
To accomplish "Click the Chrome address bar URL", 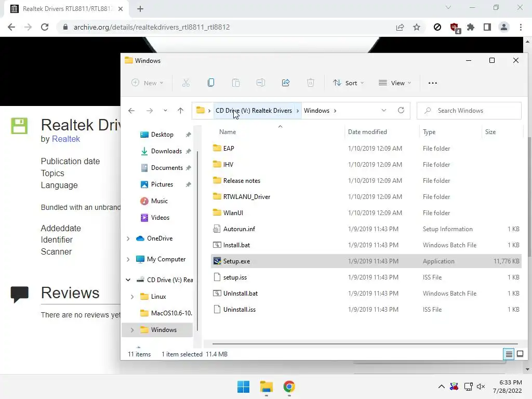I will [151, 27].
